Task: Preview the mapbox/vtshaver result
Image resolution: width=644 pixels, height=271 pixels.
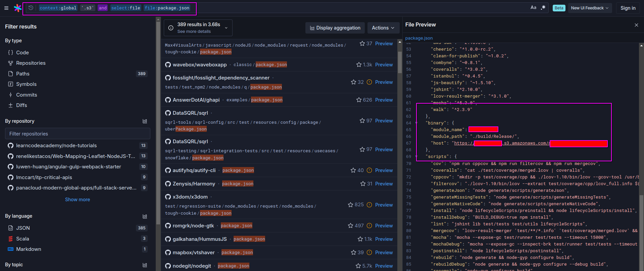Action: point(384,253)
